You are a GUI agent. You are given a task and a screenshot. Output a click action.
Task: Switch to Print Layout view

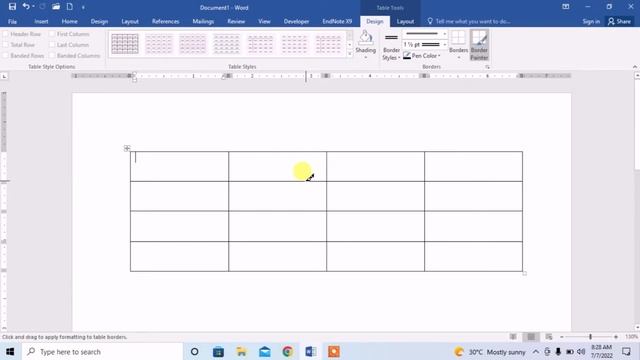531,337
